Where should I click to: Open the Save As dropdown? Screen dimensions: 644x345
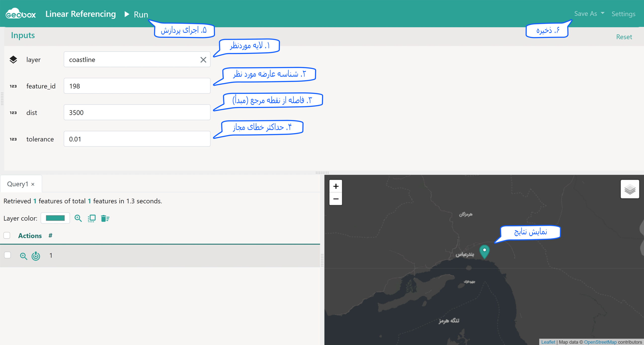pyautogui.click(x=589, y=14)
